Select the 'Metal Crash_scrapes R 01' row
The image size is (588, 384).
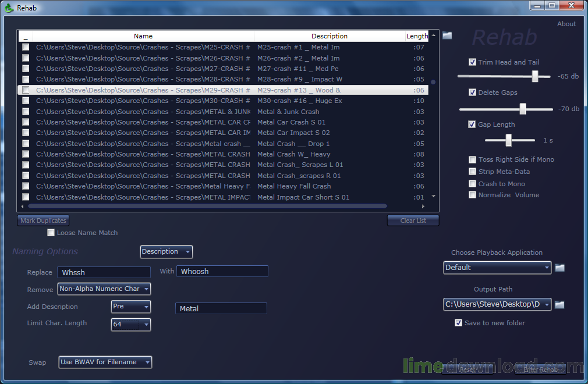pyautogui.click(x=223, y=176)
